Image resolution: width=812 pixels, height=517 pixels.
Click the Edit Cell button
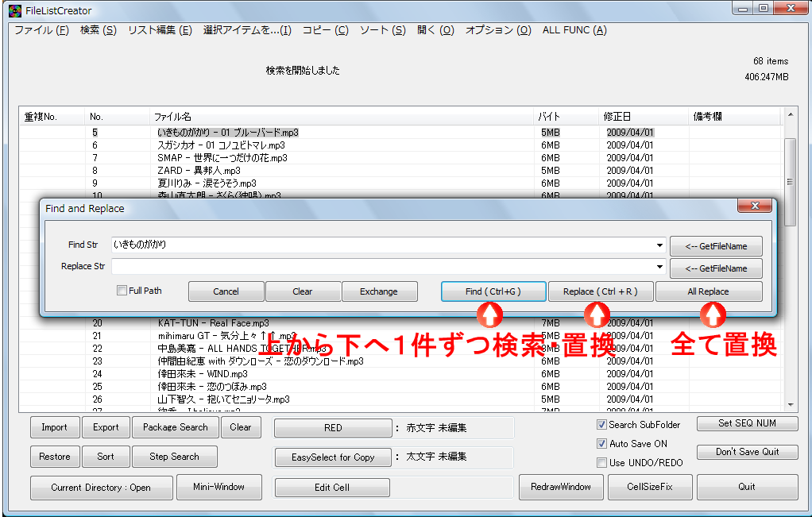pos(332,487)
